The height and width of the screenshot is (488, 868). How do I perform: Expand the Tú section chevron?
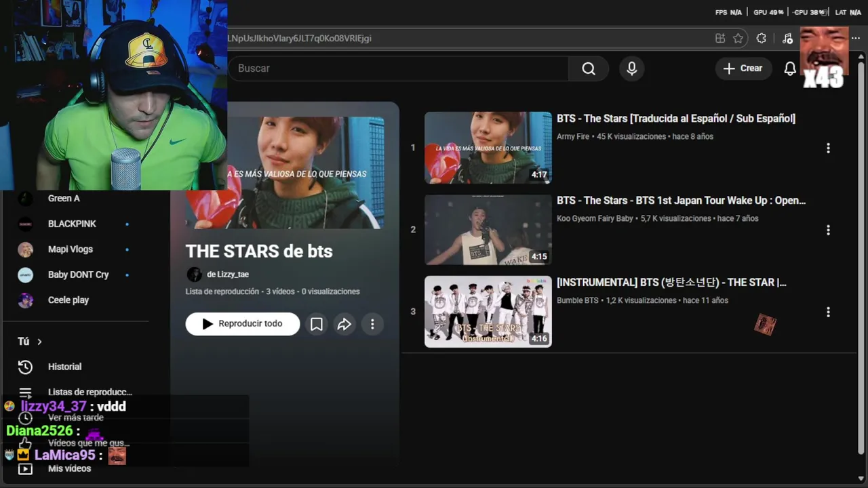point(39,342)
